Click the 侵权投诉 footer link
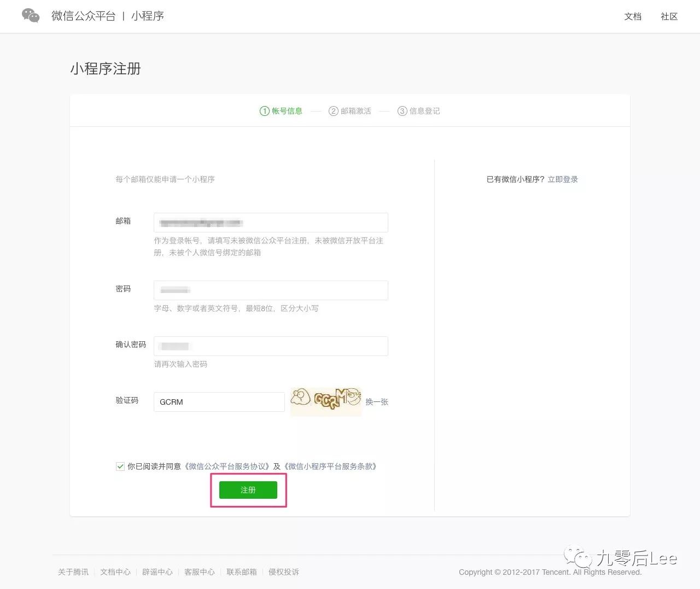This screenshot has width=700, height=589. tap(283, 571)
